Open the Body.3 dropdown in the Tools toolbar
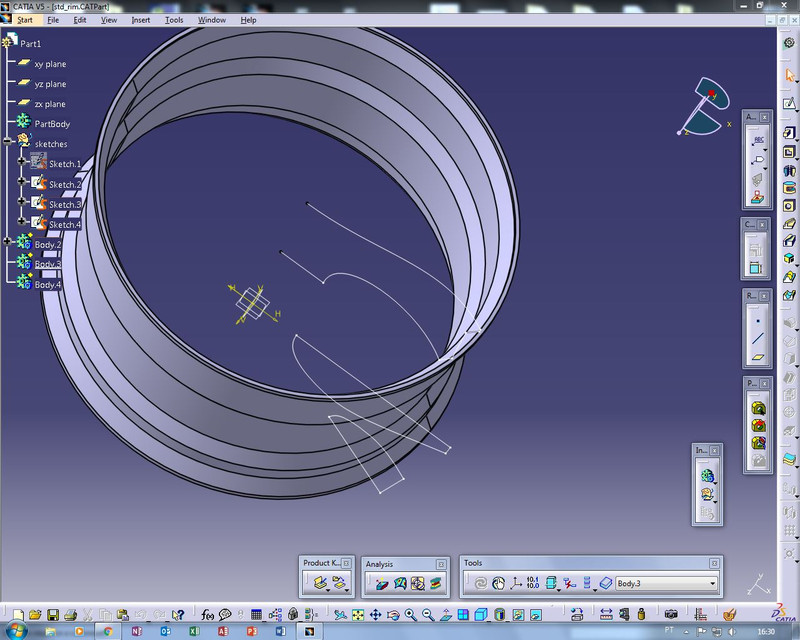 710,583
